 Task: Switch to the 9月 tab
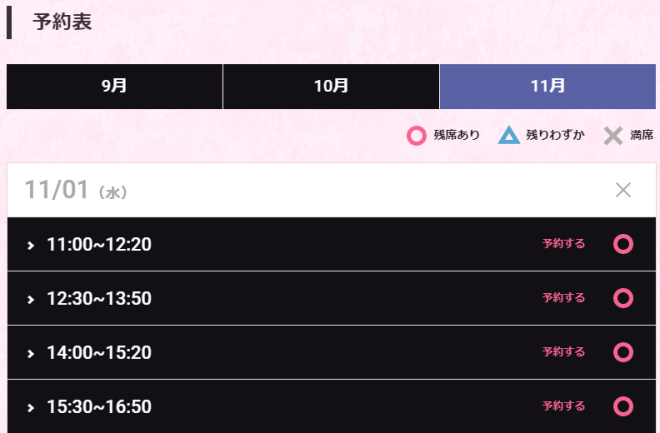(x=114, y=86)
